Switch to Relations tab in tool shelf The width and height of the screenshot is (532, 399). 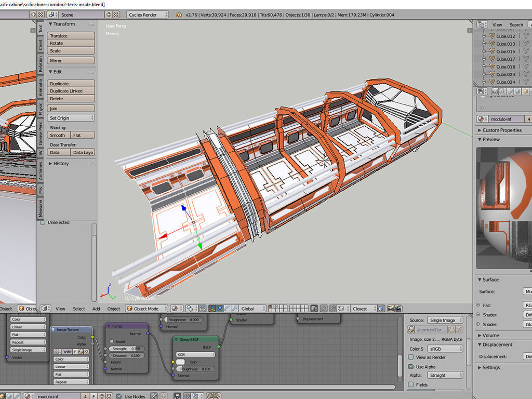click(41, 64)
